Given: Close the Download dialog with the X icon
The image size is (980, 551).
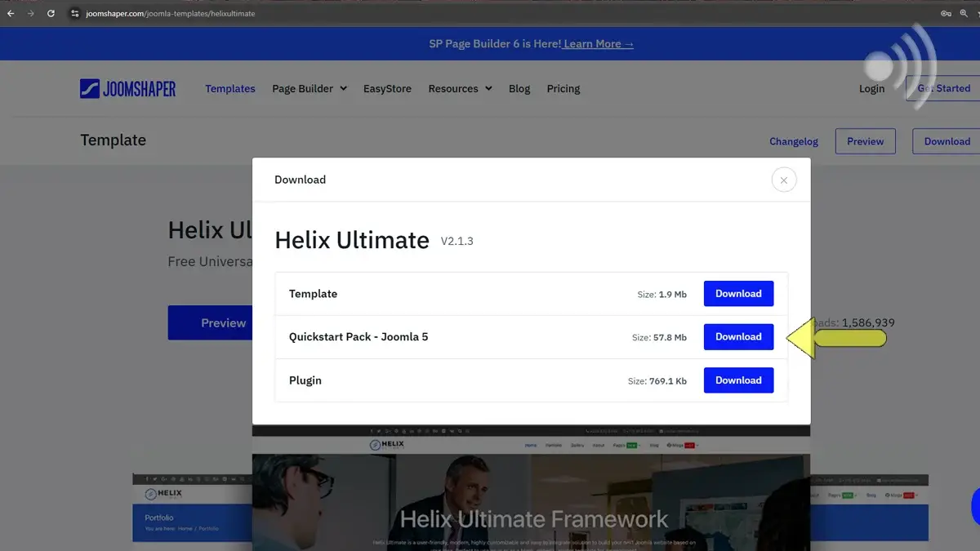Looking at the screenshot, I should click(x=783, y=180).
